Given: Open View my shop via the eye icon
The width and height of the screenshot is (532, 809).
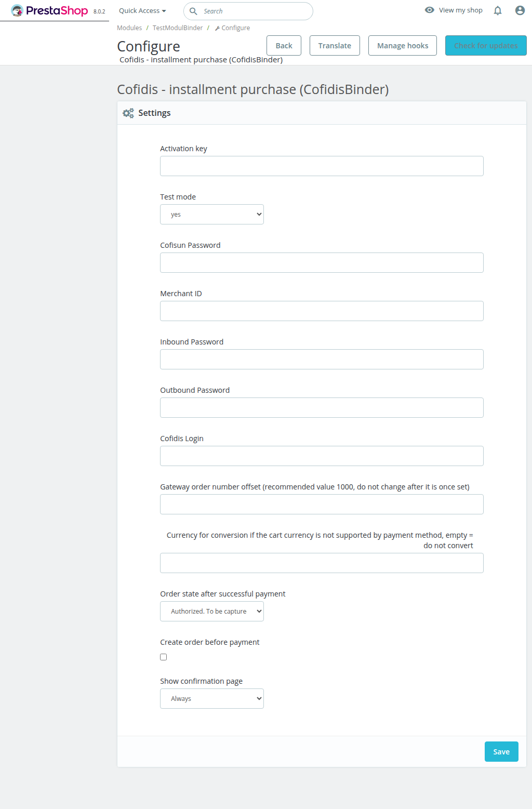Looking at the screenshot, I should [429, 10].
